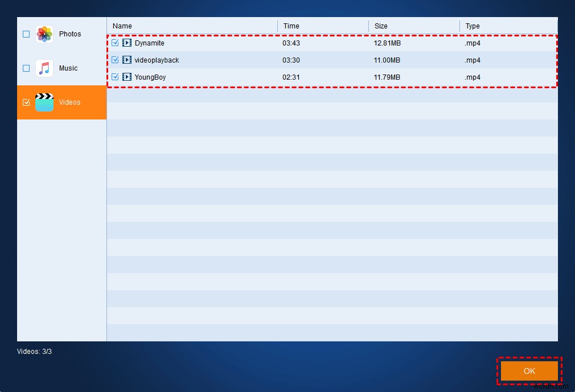Uncheck the Dynamite video checkbox
The height and width of the screenshot is (392, 575).
pyautogui.click(x=116, y=43)
